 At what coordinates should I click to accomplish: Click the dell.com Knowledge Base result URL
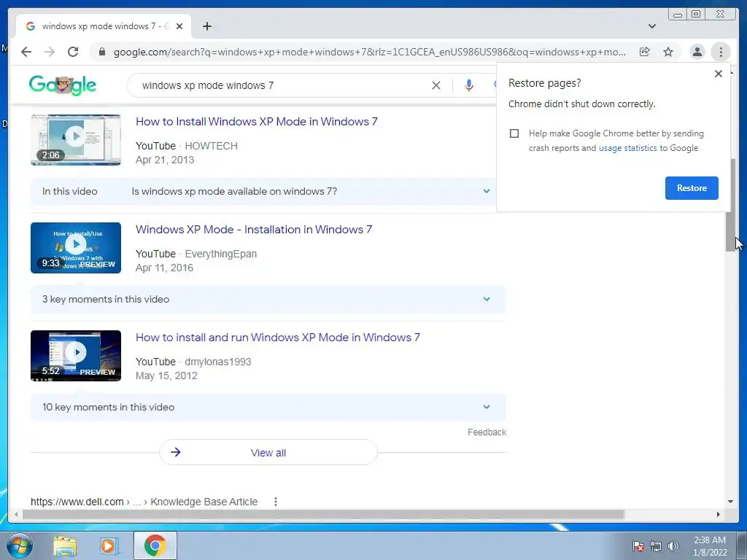tap(144, 502)
